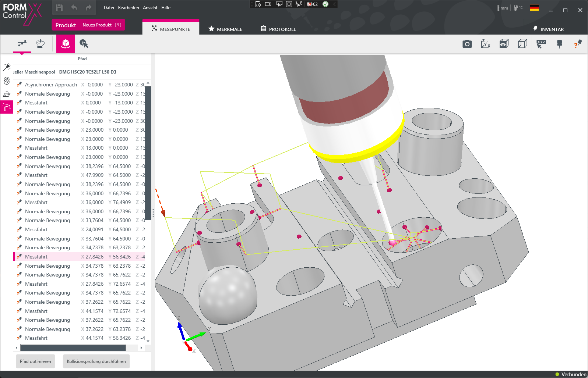Undo the last action with the undo arrow
This screenshot has width=588, height=378.
(74, 8)
